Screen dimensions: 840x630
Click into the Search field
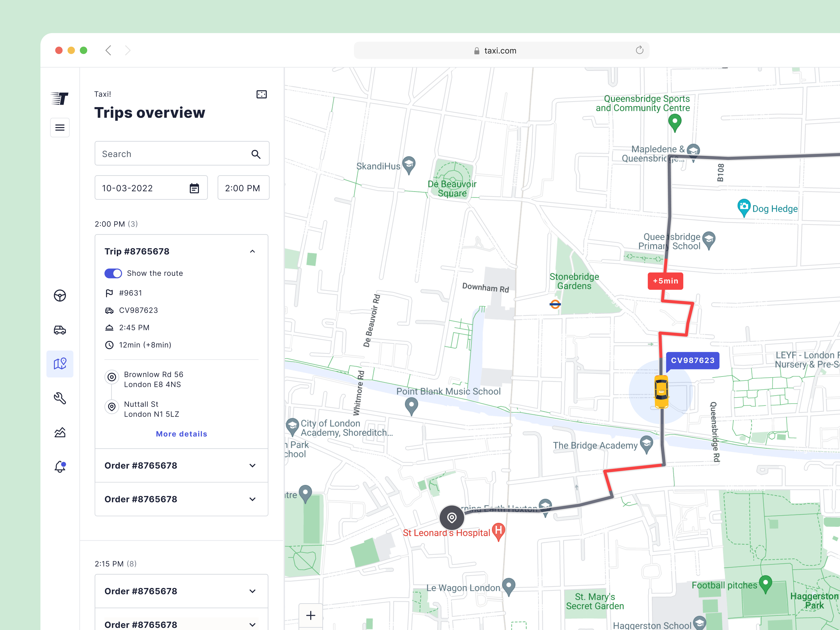(182, 153)
